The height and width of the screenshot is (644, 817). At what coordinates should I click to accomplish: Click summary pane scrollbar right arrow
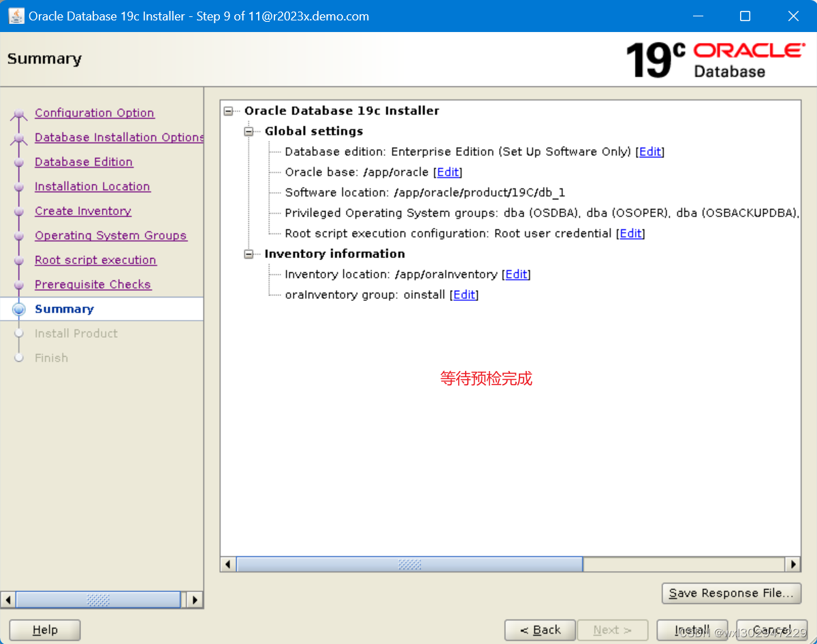pyautogui.click(x=792, y=564)
